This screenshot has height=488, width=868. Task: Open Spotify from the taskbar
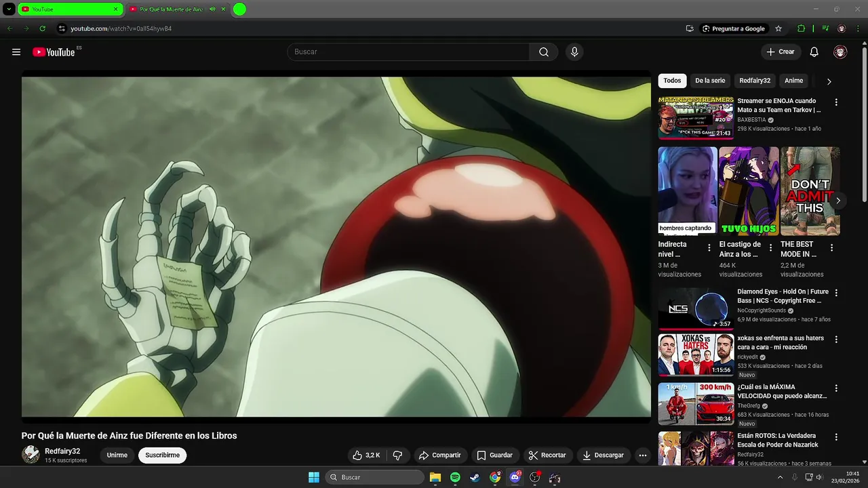455,477
